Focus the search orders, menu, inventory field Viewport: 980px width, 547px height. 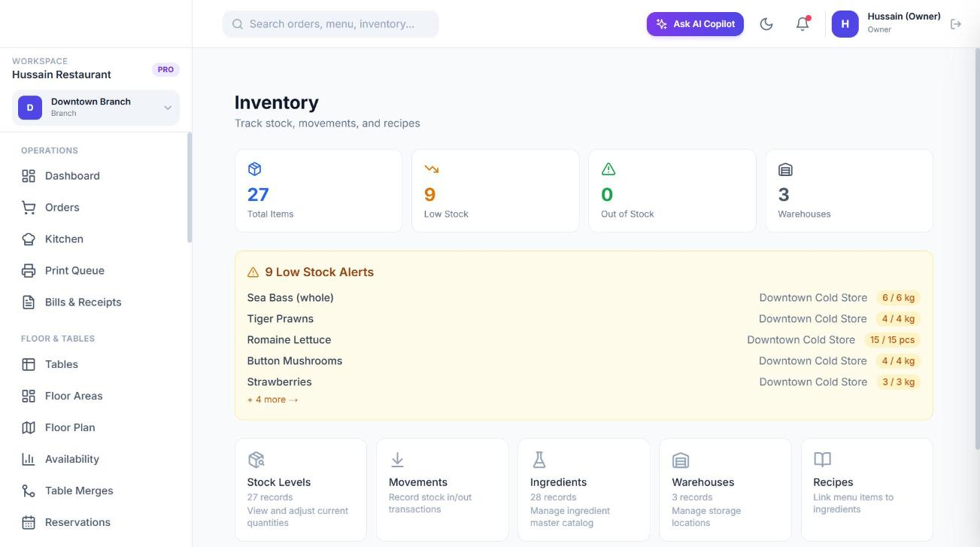(331, 24)
